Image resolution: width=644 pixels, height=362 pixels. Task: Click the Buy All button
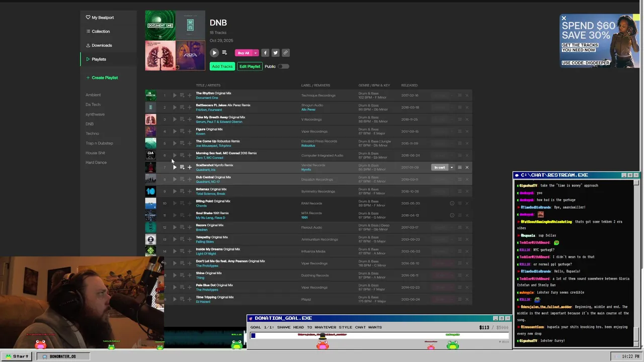244,53
